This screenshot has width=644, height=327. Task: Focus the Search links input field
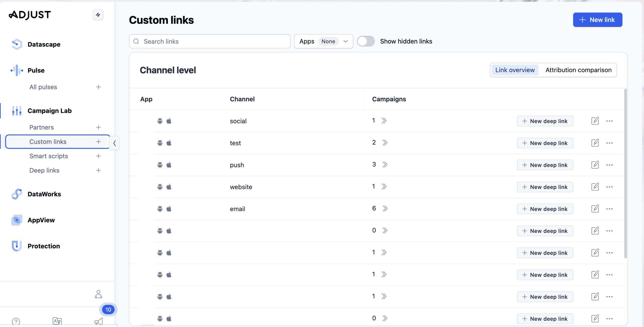[x=210, y=41]
